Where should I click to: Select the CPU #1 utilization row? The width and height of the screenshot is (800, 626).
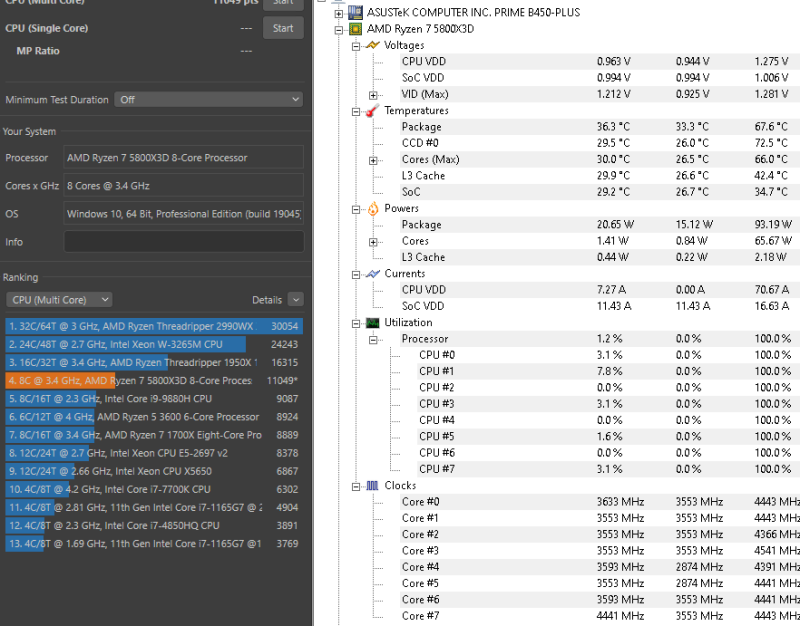[609, 372]
